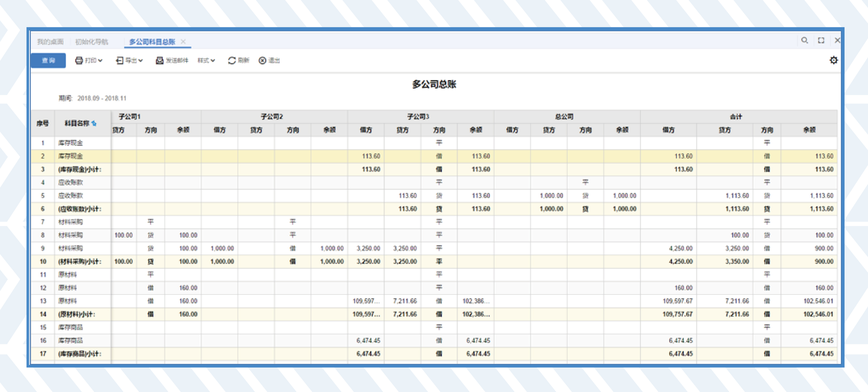Click the search magnifier icon
This screenshot has width=868, height=392.
[x=804, y=40]
